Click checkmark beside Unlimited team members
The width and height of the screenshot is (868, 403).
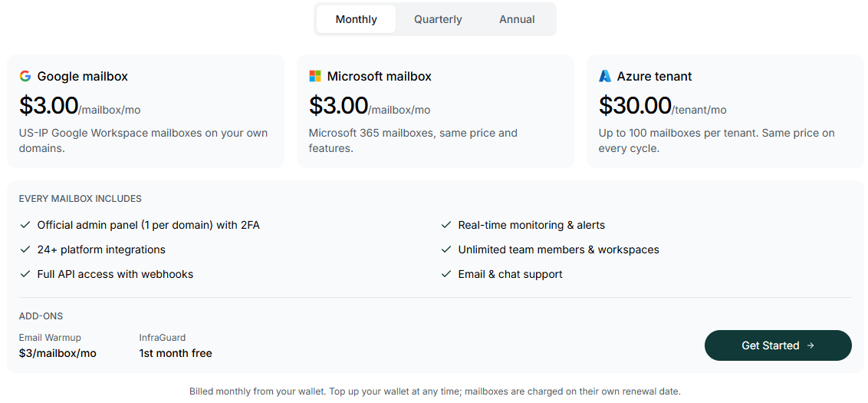click(x=446, y=249)
